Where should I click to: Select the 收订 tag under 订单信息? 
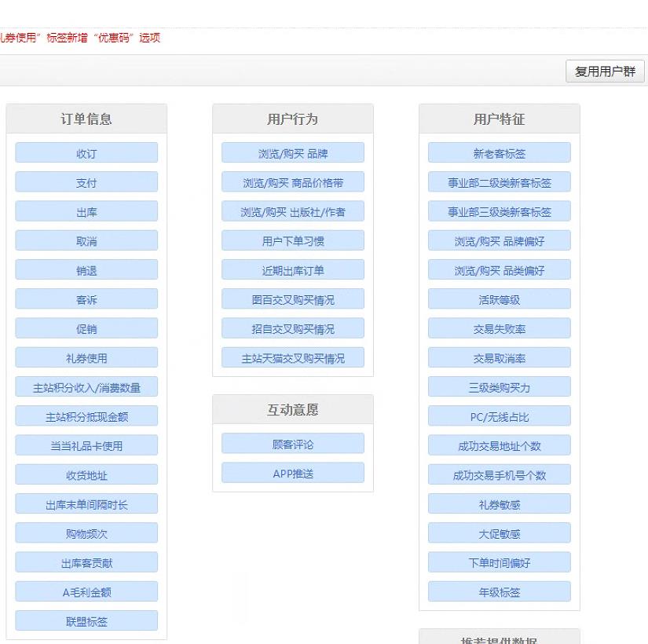pos(86,152)
